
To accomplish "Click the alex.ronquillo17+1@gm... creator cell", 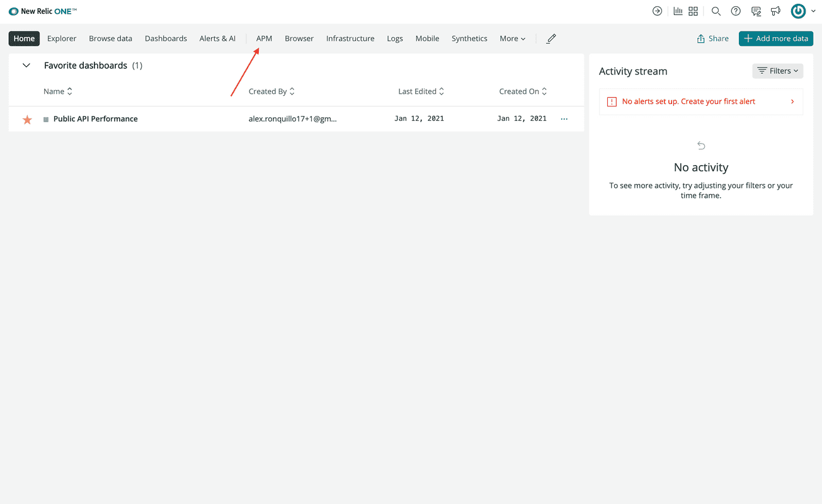I will coord(293,119).
